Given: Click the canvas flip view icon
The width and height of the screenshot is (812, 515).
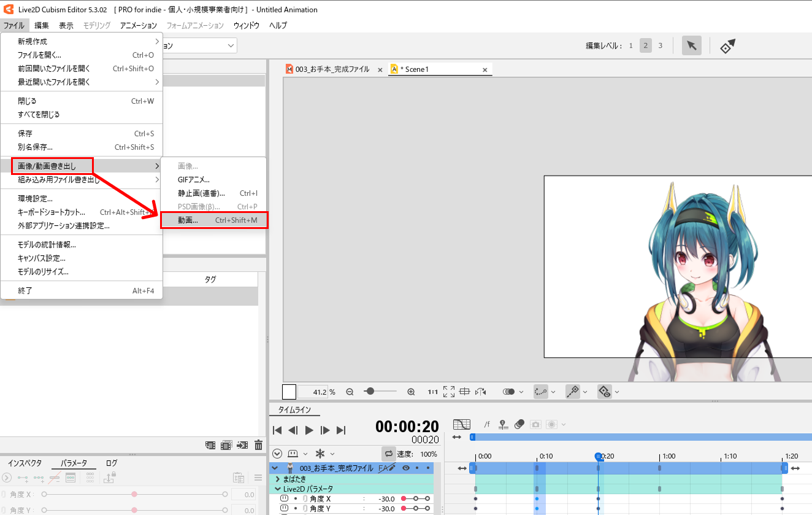Looking at the screenshot, I should click(480, 392).
